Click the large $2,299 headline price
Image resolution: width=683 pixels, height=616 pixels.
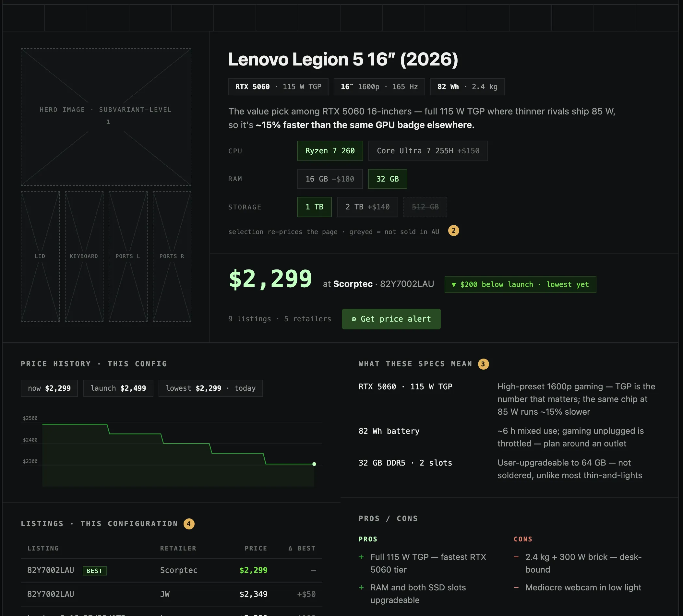click(270, 279)
